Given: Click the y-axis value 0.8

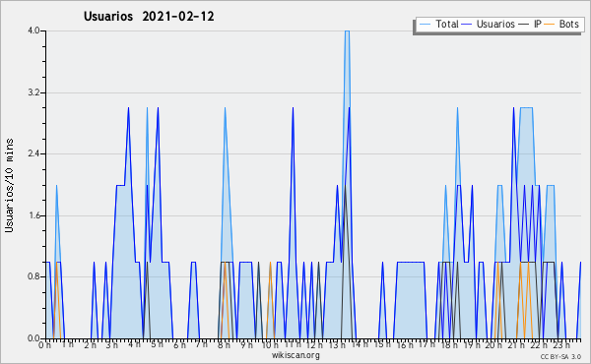Looking at the screenshot, I should coord(33,277).
